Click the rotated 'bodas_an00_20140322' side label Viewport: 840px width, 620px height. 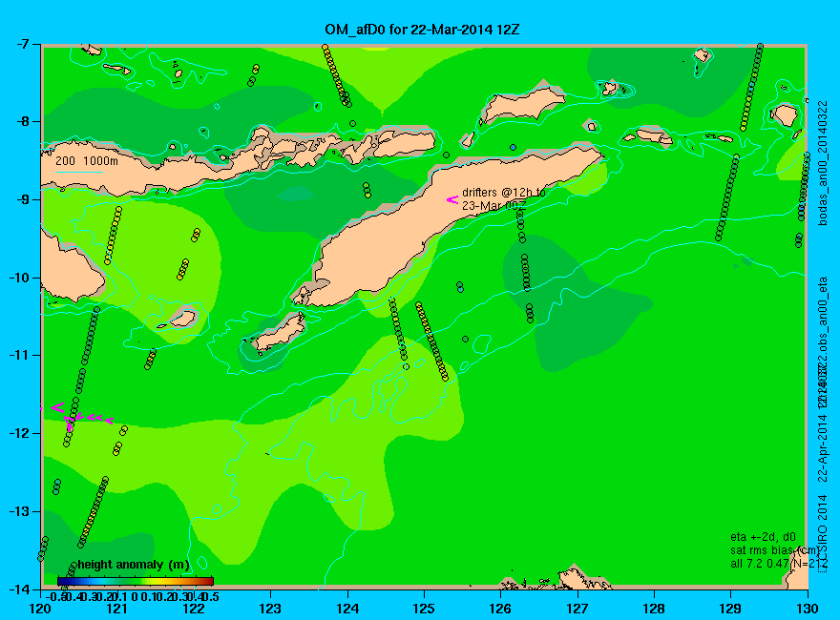coord(823,163)
